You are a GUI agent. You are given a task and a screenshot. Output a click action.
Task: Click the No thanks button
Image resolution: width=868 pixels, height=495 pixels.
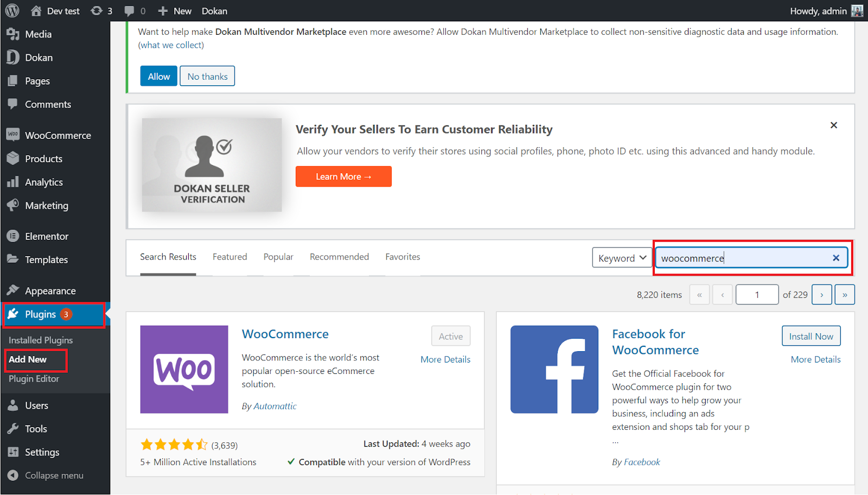click(207, 76)
